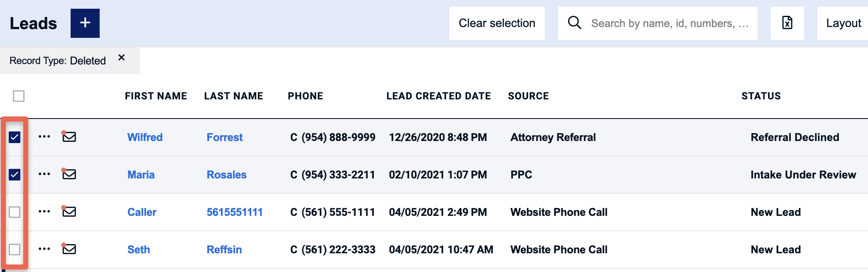Uncheck the Wilfred Forrest row checkbox
Viewport: 868px width, 272px height.
tap(15, 137)
